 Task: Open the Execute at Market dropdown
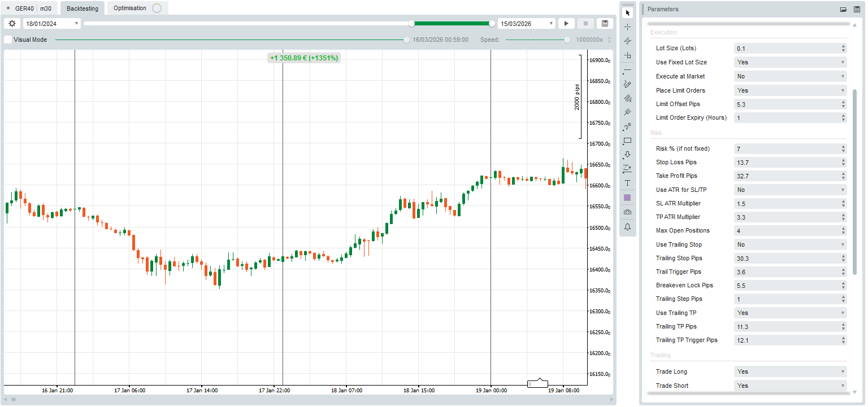[790, 76]
